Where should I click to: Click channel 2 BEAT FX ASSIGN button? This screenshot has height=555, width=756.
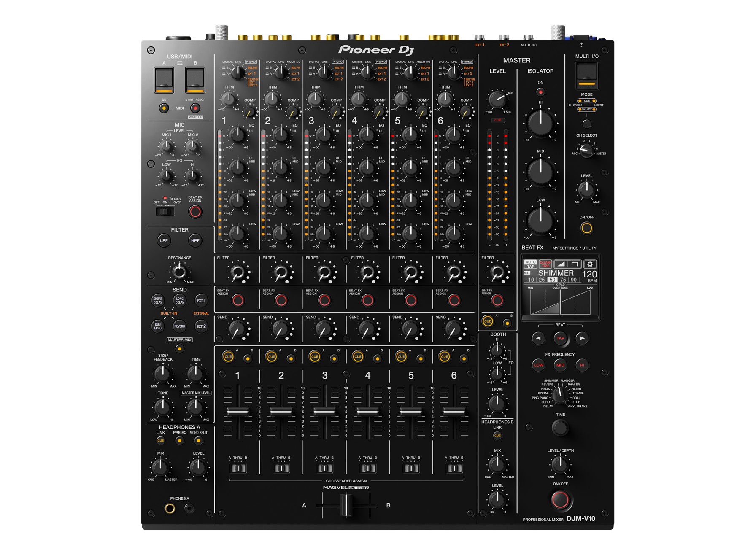coord(281,300)
